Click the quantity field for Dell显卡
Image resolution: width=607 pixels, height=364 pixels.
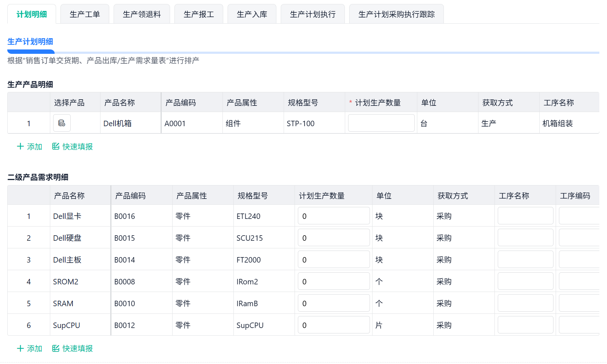pyautogui.click(x=334, y=216)
